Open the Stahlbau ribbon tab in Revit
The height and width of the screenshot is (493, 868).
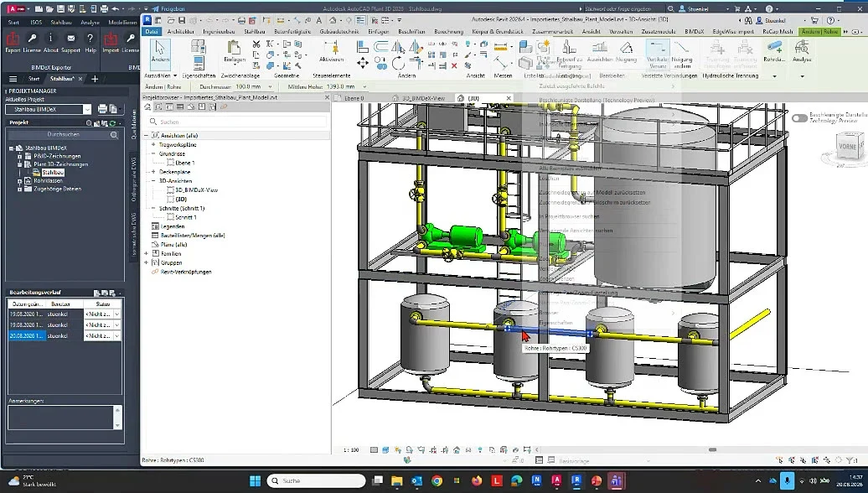click(255, 32)
